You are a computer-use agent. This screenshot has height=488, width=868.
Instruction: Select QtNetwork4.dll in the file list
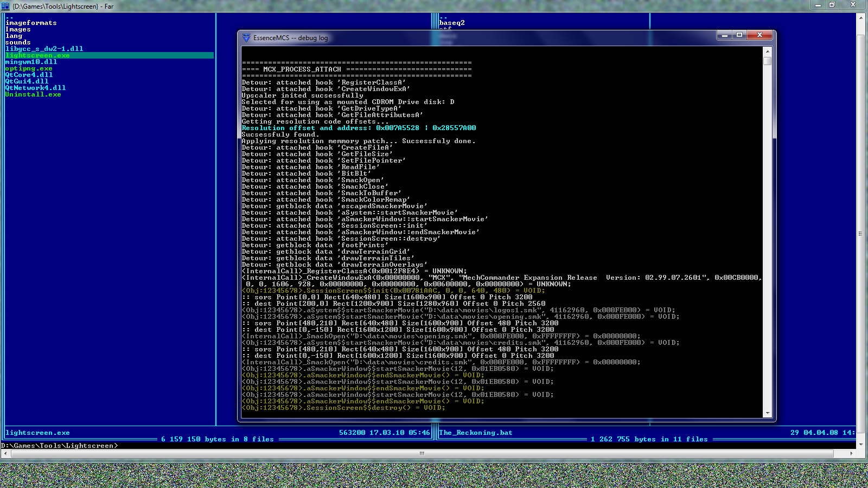click(35, 88)
